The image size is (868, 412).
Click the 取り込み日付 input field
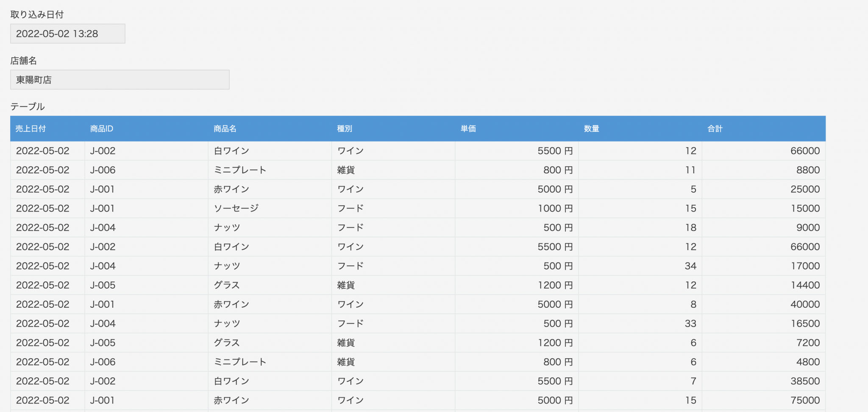tap(67, 33)
